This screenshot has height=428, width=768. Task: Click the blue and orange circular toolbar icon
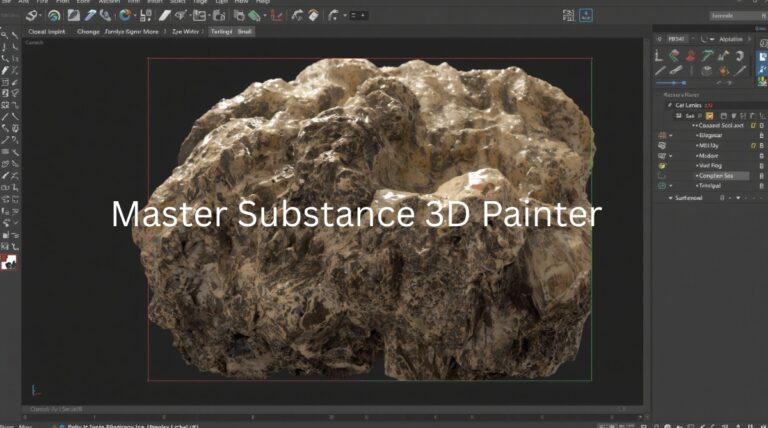(x=125, y=16)
